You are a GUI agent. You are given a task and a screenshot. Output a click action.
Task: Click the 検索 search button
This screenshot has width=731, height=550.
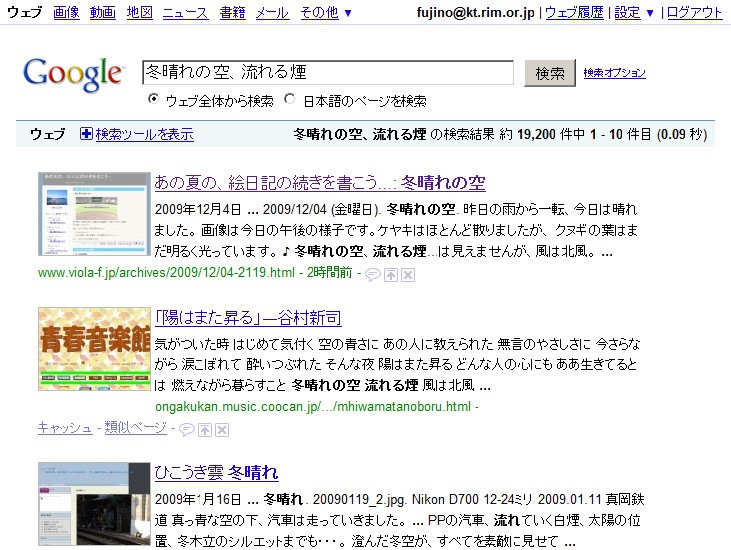pyautogui.click(x=550, y=73)
